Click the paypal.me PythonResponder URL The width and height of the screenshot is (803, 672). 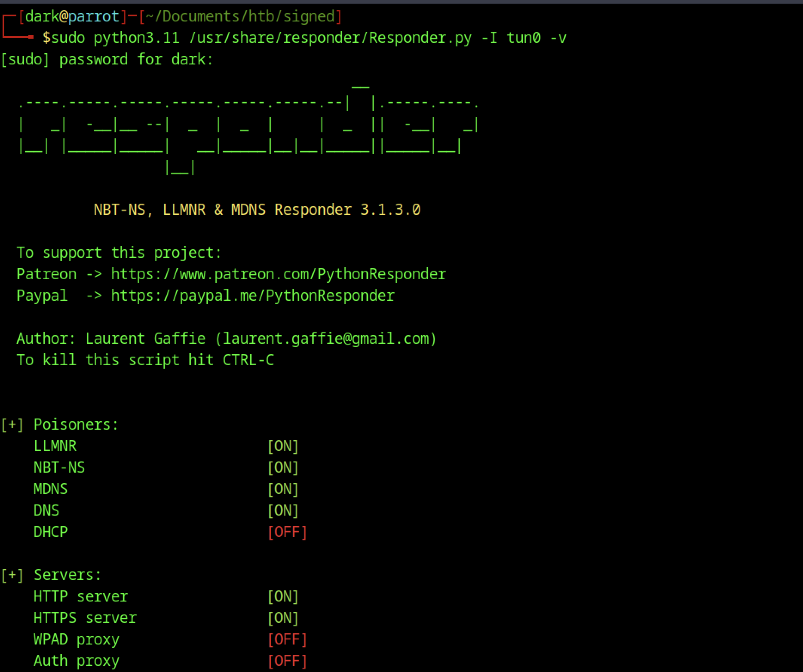click(252, 296)
